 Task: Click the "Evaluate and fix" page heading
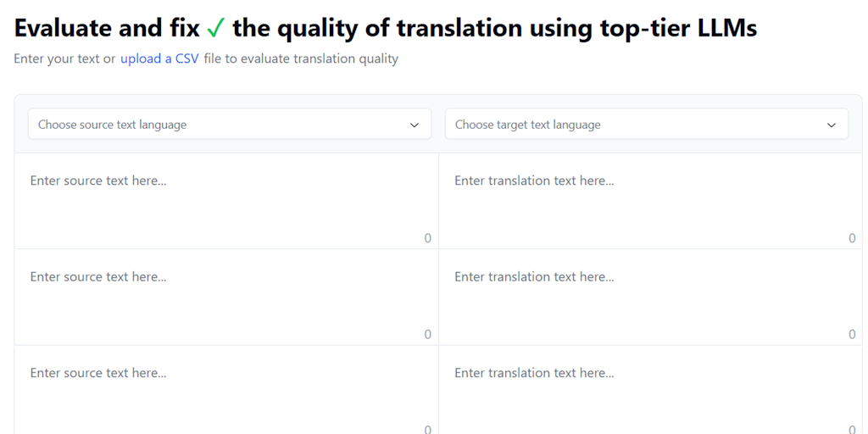(107, 29)
